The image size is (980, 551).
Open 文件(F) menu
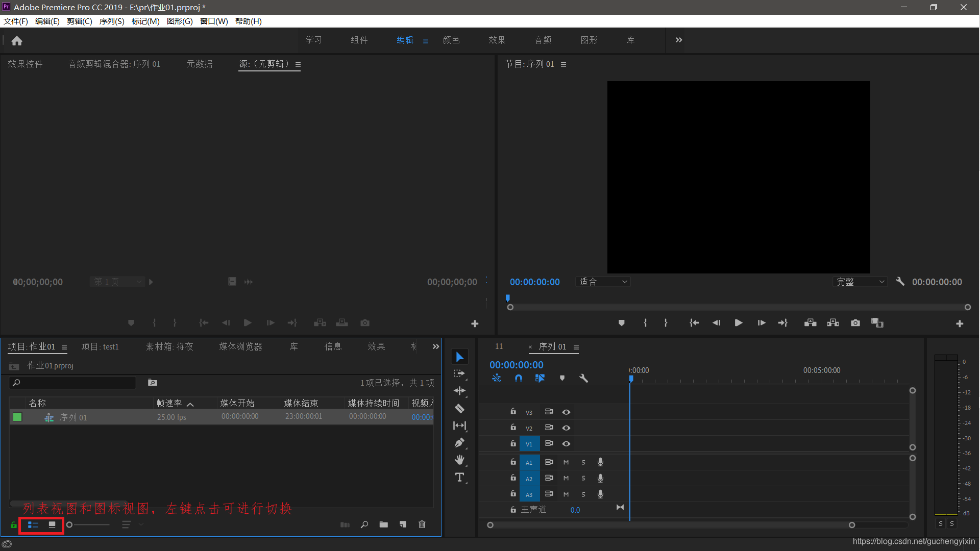(x=16, y=21)
